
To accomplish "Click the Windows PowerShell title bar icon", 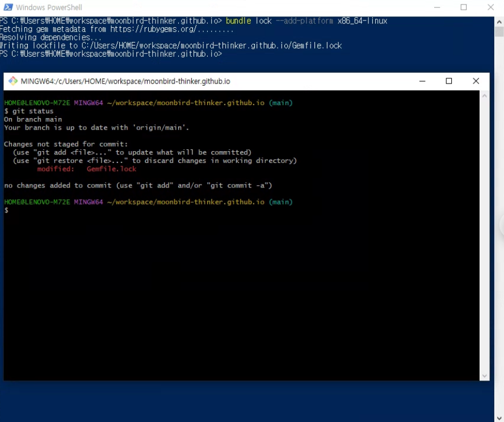I will (x=8, y=7).
